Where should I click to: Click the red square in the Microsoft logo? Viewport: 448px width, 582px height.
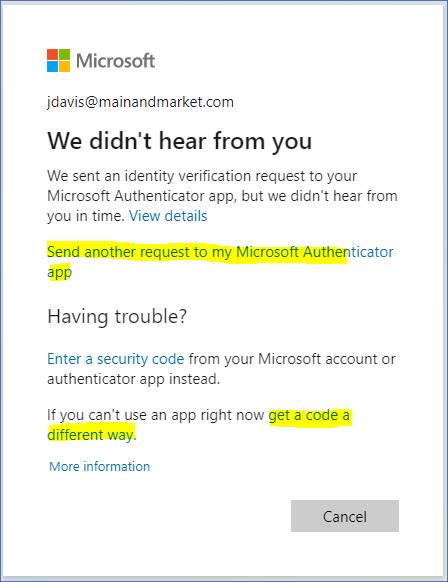[52, 55]
